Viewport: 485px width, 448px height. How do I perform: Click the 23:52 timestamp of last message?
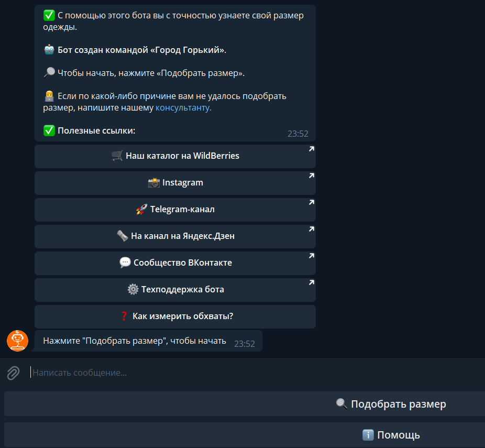pos(245,344)
